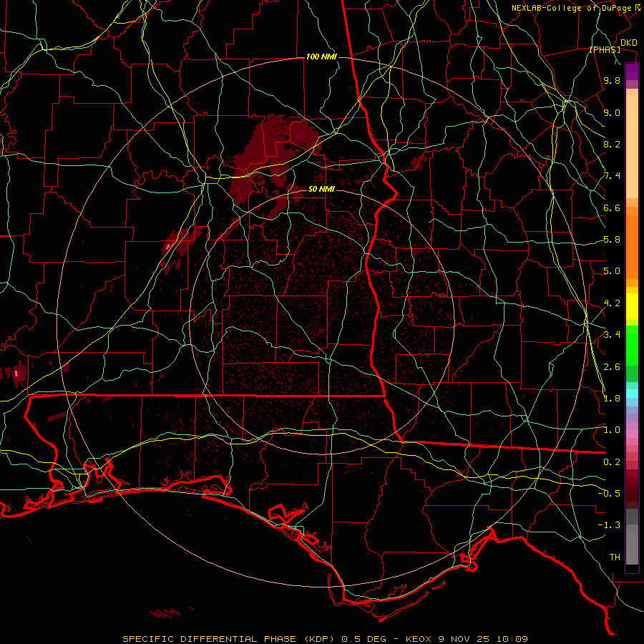Pick the purple top segment of color bar
The height and width of the screenshot is (644, 644).
click(632, 72)
